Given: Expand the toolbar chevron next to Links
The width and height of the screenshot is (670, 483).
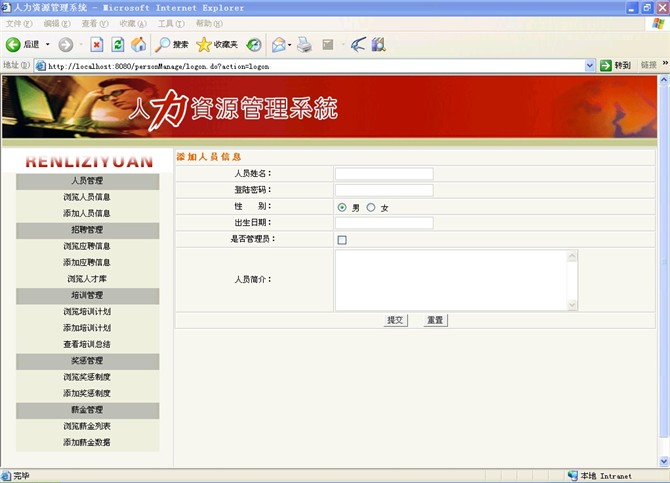Looking at the screenshot, I should [x=665, y=63].
